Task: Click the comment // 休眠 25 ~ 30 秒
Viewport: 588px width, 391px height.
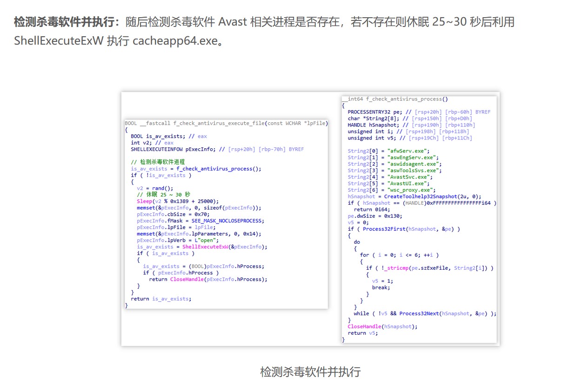Action: click(163, 194)
